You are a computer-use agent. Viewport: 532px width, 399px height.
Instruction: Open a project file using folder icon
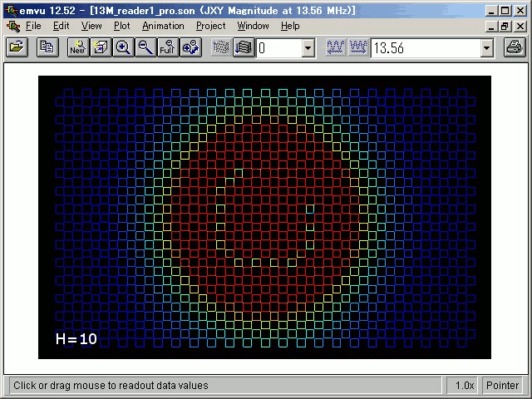17,47
